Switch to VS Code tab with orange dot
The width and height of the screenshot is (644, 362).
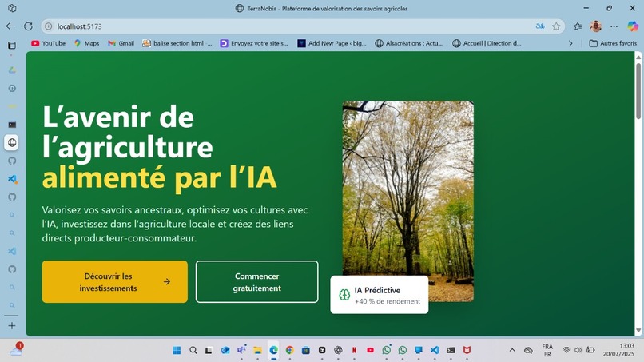point(12,179)
